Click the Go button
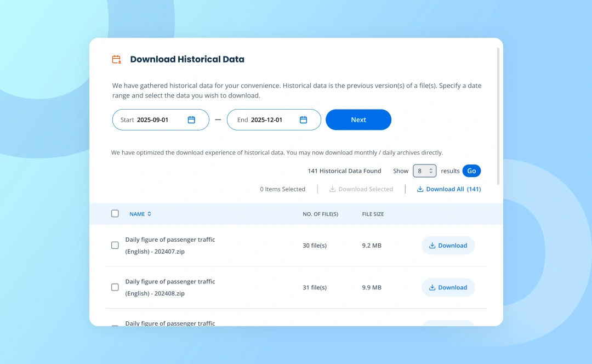 (x=471, y=170)
